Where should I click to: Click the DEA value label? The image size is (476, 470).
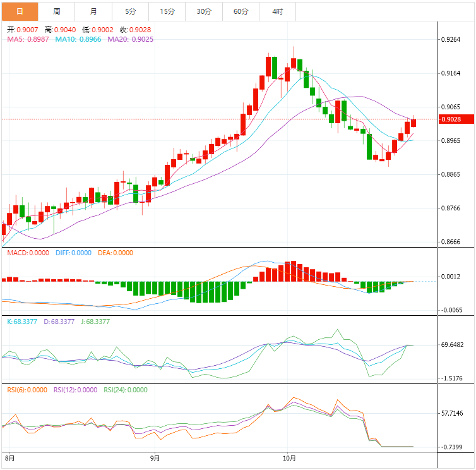[116, 253]
